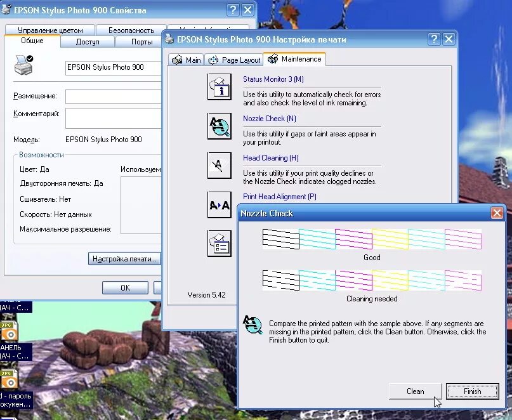
Task: Click the Finish button
Action: 472,391
